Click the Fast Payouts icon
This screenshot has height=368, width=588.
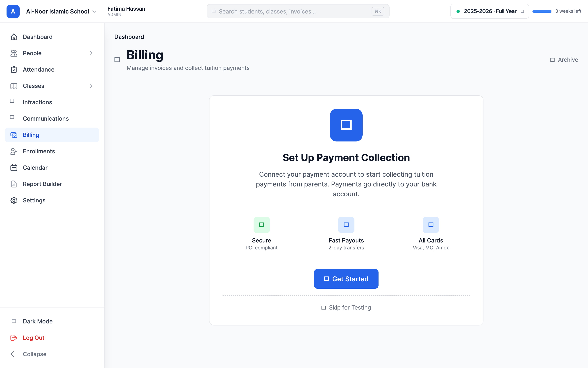tap(346, 225)
